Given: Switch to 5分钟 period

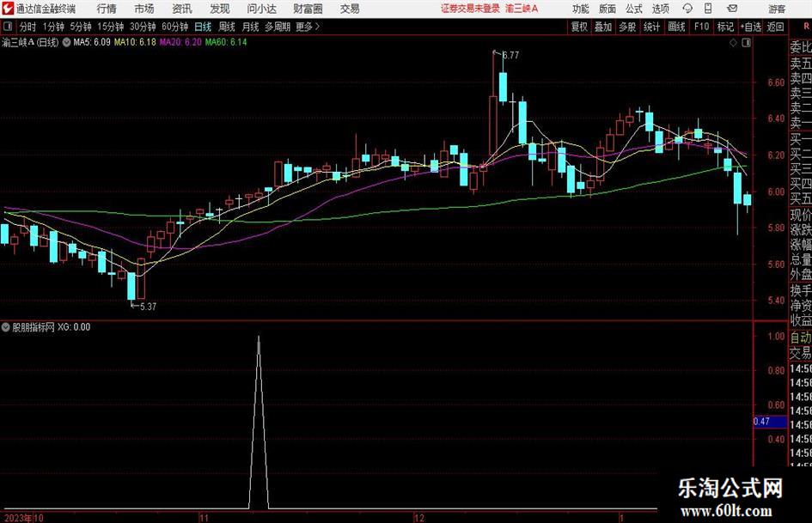Looking at the screenshot, I should 80,27.
